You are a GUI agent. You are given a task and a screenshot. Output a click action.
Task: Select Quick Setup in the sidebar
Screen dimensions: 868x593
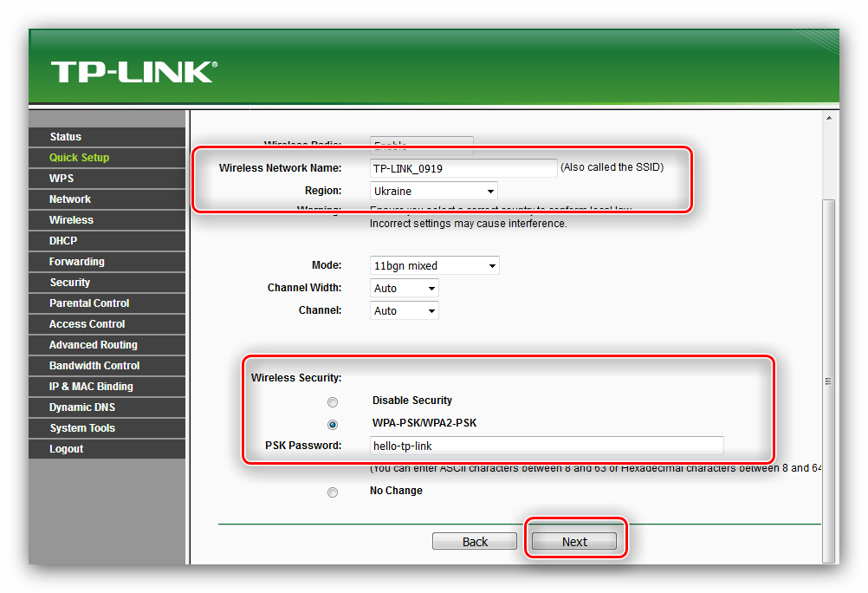tap(107, 158)
